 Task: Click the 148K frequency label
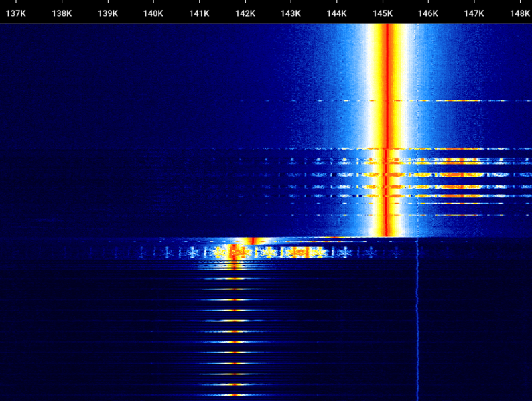pos(520,13)
